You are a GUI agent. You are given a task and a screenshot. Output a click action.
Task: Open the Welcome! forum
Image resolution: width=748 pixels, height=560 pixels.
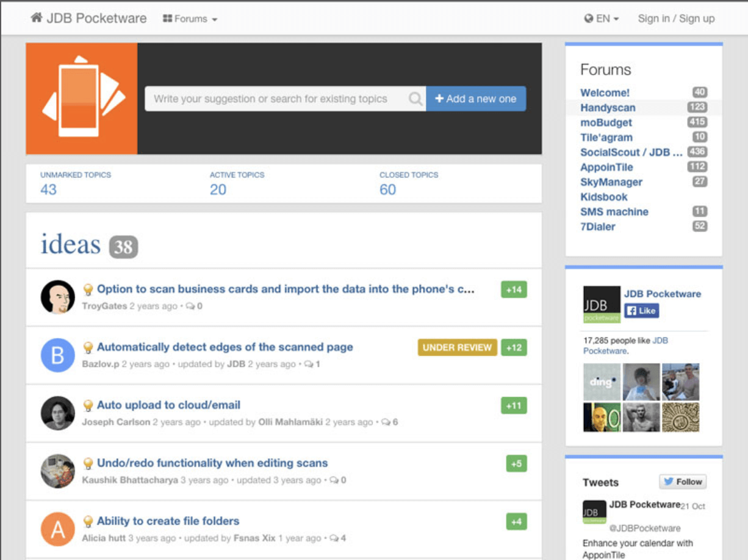pyautogui.click(x=605, y=93)
